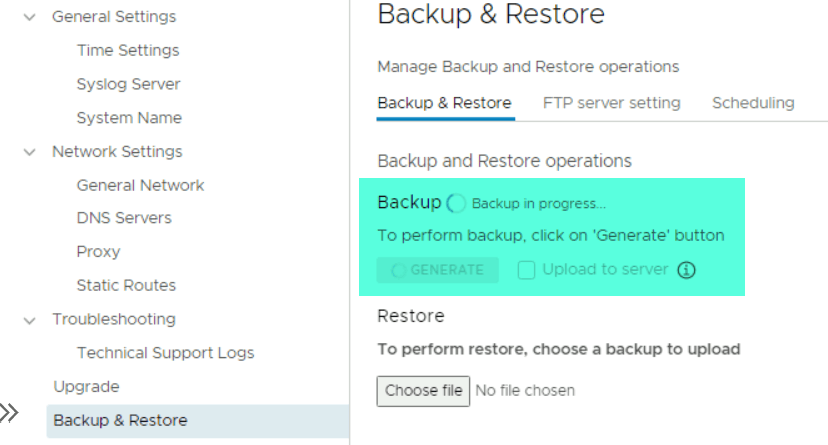This screenshot has height=445, width=828.
Task: Click the Backup in progress spinner icon
Action: click(456, 203)
